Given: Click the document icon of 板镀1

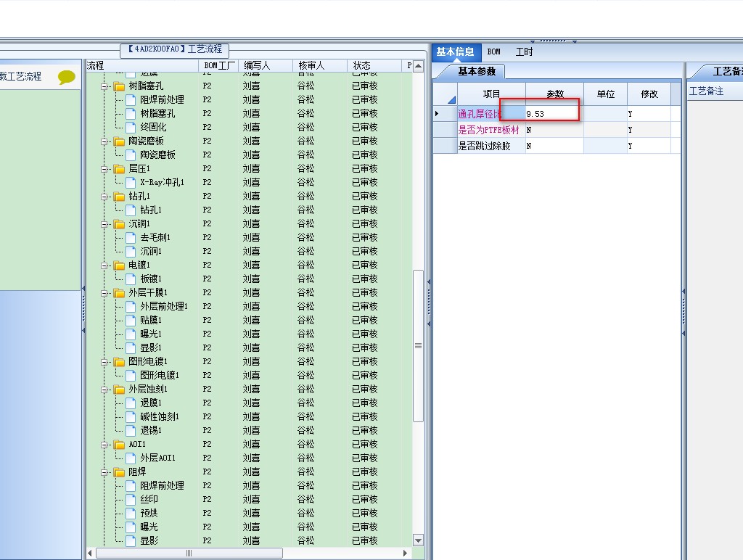Looking at the screenshot, I should coord(131,279).
